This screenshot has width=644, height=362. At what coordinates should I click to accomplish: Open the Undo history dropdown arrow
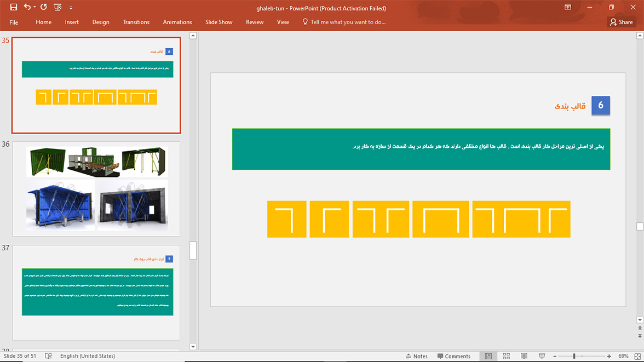[x=34, y=7]
